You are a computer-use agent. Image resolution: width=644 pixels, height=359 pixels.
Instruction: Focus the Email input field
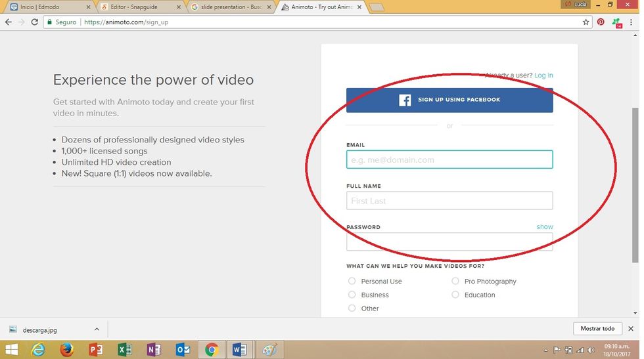tap(449, 159)
